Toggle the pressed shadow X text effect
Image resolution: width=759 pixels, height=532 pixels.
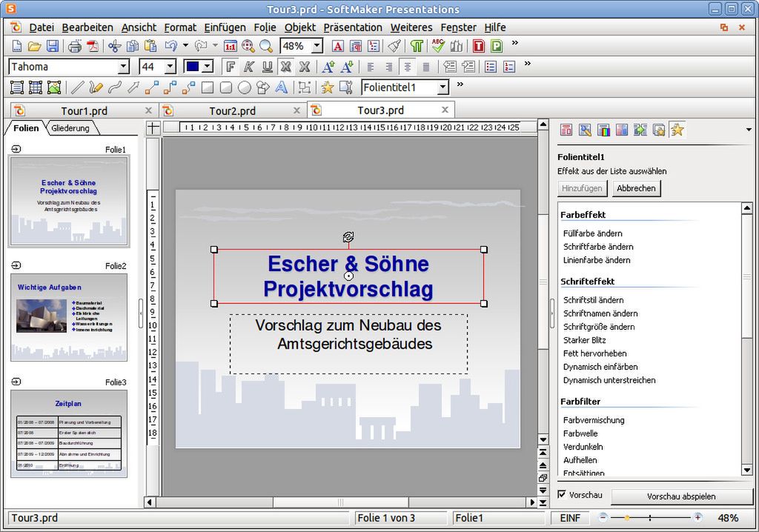[x=286, y=67]
